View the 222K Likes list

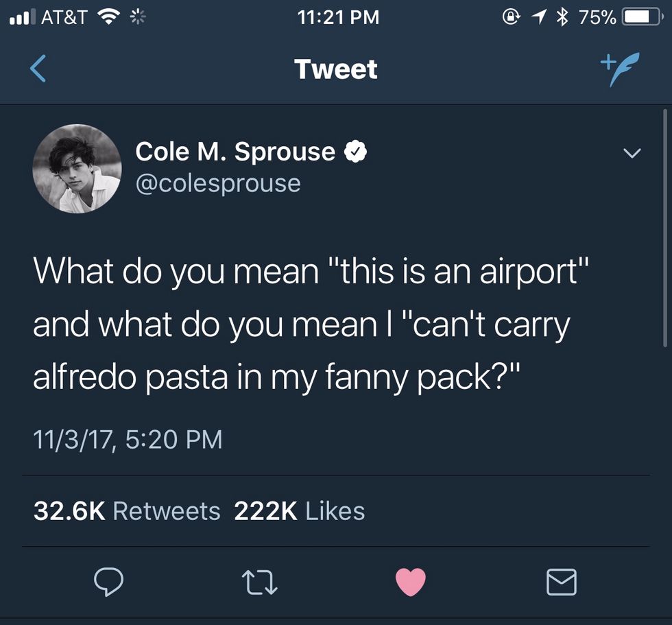pyautogui.click(x=300, y=511)
